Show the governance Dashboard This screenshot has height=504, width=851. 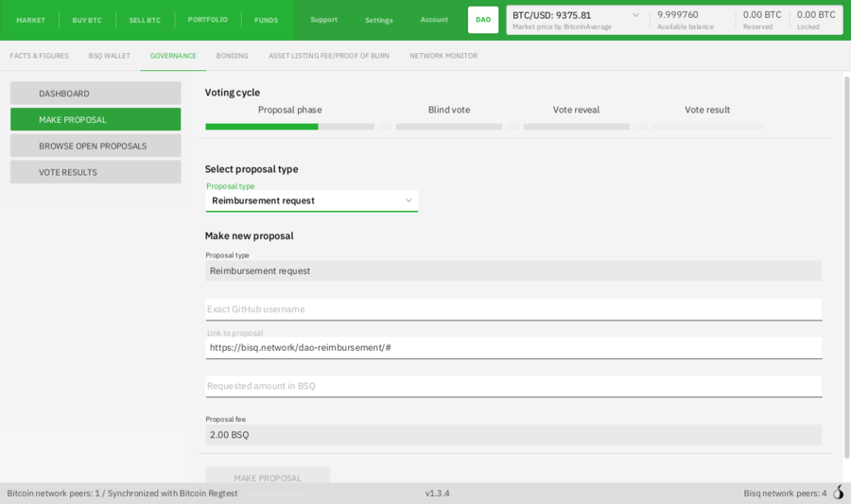click(96, 94)
